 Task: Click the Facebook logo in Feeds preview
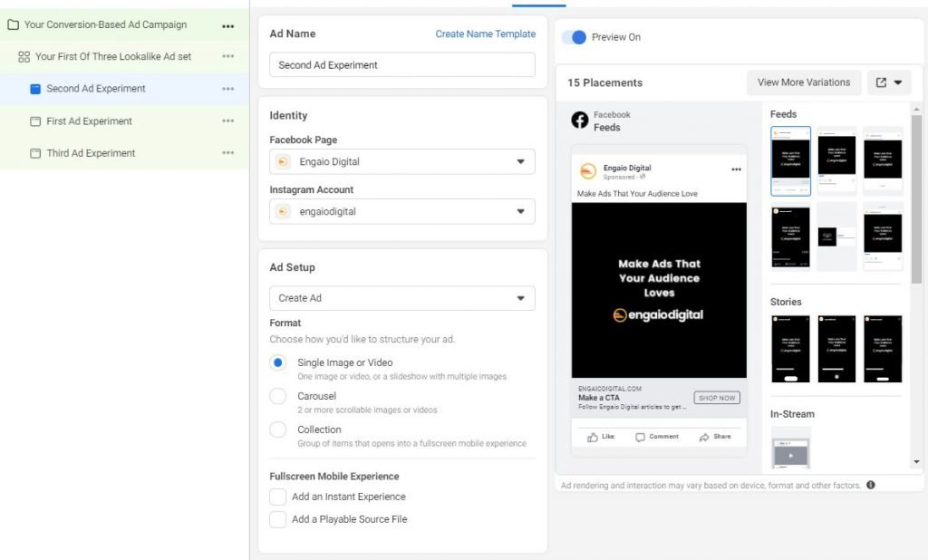point(579,121)
